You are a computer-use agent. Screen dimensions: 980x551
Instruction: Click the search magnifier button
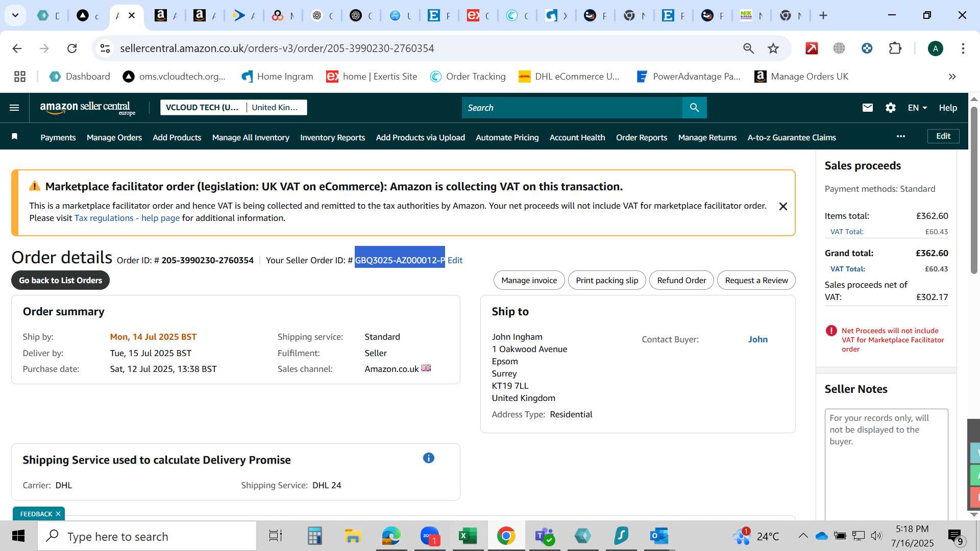pyautogui.click(x=694, y=108)
